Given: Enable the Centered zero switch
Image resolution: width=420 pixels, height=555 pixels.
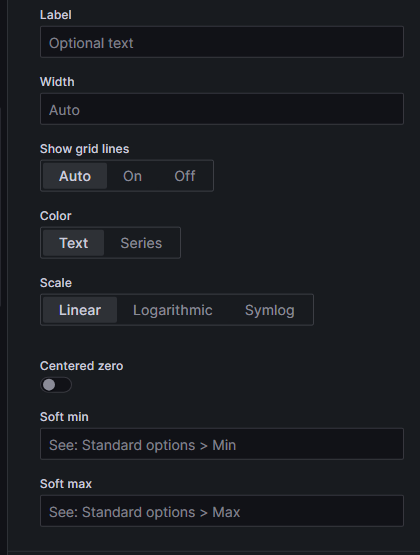Looking at the screenshot, I should coord(56,385).
